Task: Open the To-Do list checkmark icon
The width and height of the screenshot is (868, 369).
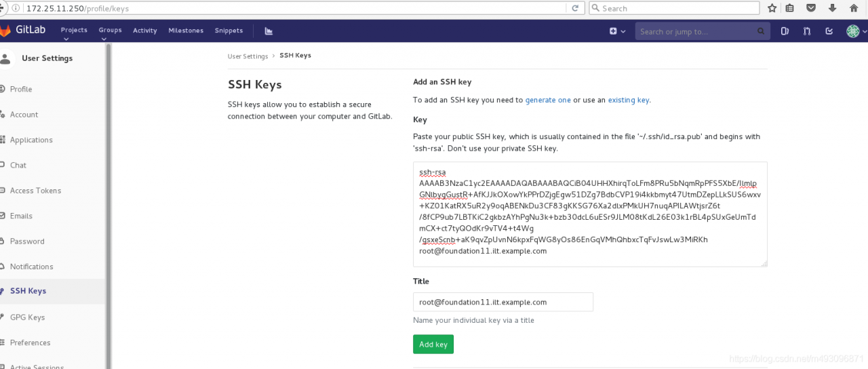Action: (x=829, y=31)
